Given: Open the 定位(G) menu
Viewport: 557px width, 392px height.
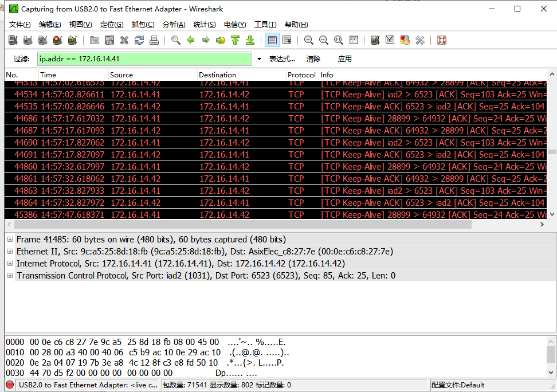Looking at the screenshot, I should (x=112, y=25).
